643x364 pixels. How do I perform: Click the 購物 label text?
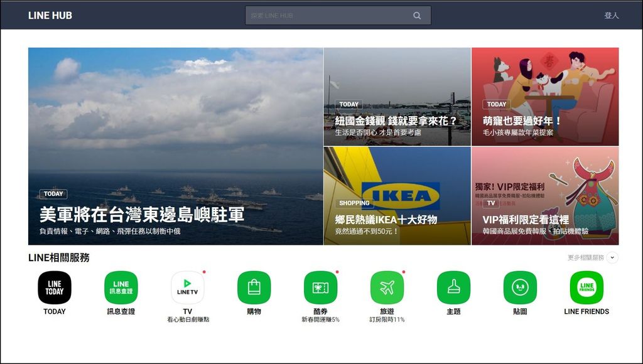click(x=254, y=311)
